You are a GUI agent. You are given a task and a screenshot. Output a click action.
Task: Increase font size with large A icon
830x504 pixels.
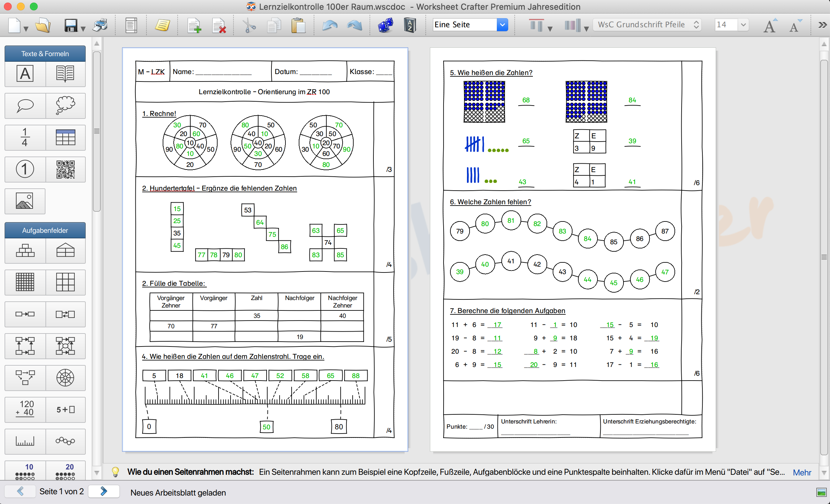click(x=770, y=26)
